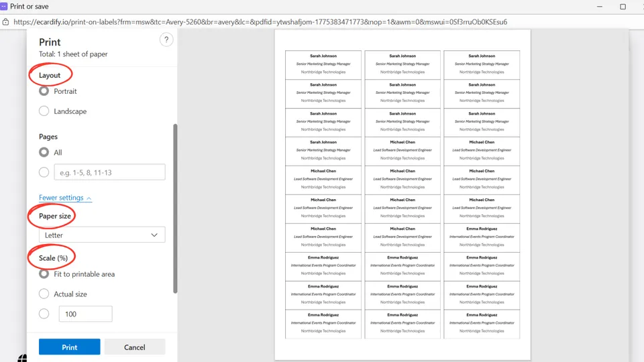
Task: Select the Landscape layout option
Action: tap(44, 111)
